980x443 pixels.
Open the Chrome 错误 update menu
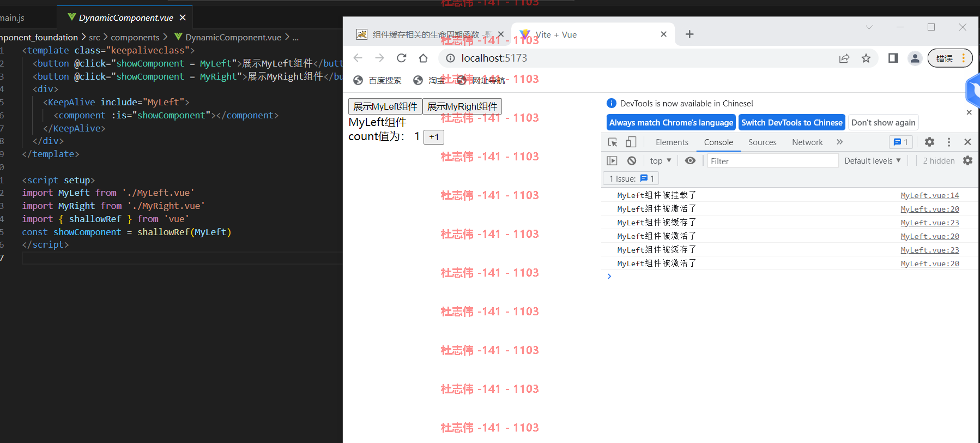tap(951, 58)
